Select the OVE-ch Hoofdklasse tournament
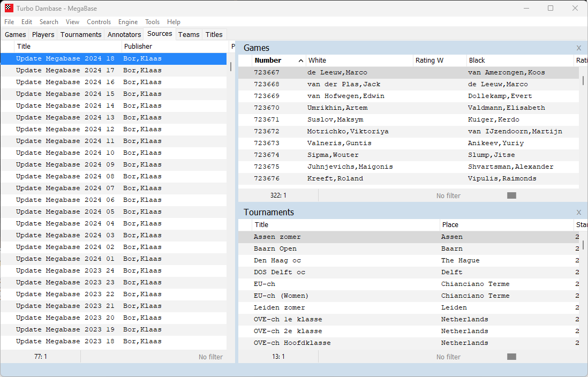The image size is (588, 377). point(409,343)
